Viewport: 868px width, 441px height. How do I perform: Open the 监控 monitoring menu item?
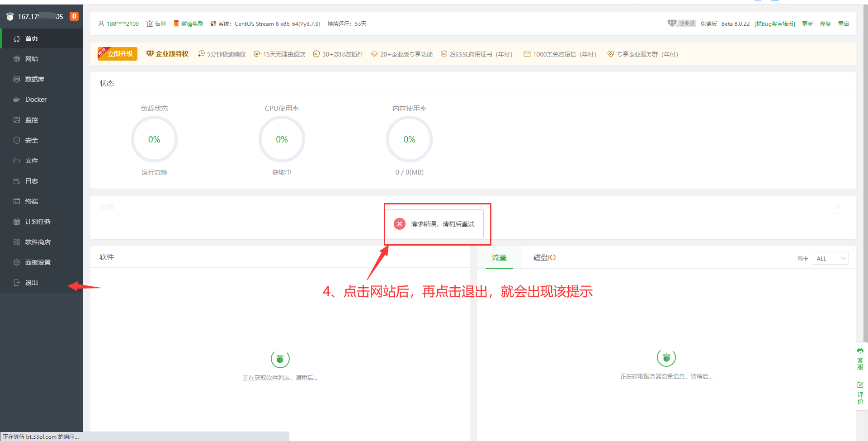(42, 120)
